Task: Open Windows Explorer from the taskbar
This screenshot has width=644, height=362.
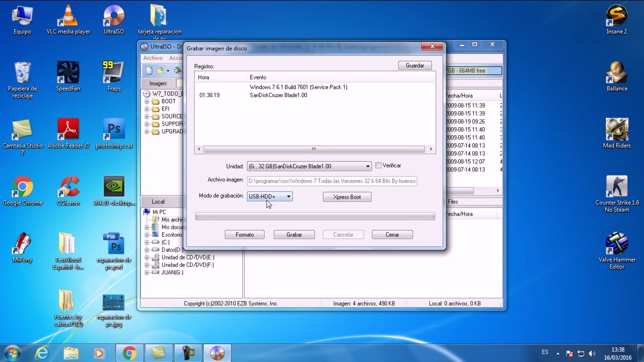Action: [70, 353]
